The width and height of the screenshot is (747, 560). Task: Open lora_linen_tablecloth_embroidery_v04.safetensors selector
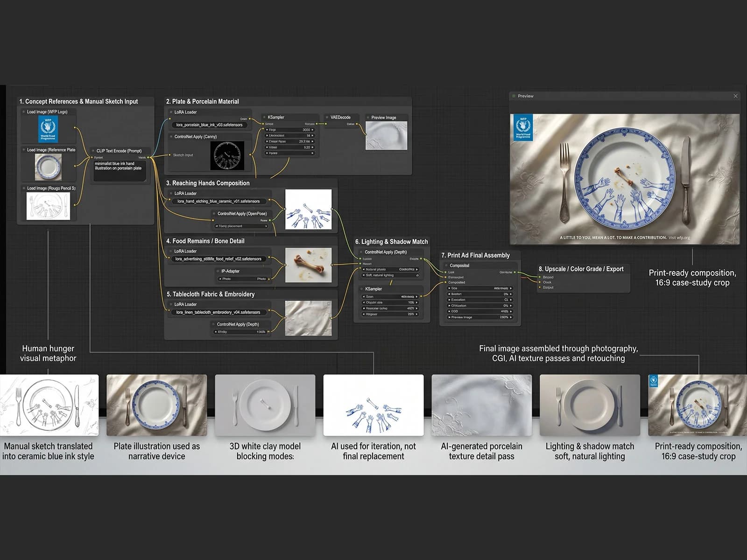coord(218,312)
